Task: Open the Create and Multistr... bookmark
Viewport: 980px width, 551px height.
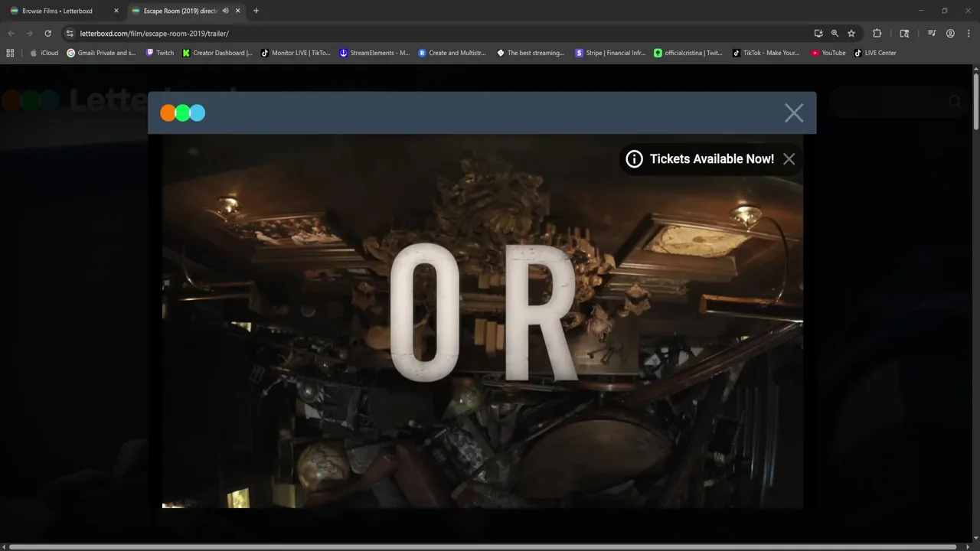Action: pyautogui.click(x=452, y=53)
